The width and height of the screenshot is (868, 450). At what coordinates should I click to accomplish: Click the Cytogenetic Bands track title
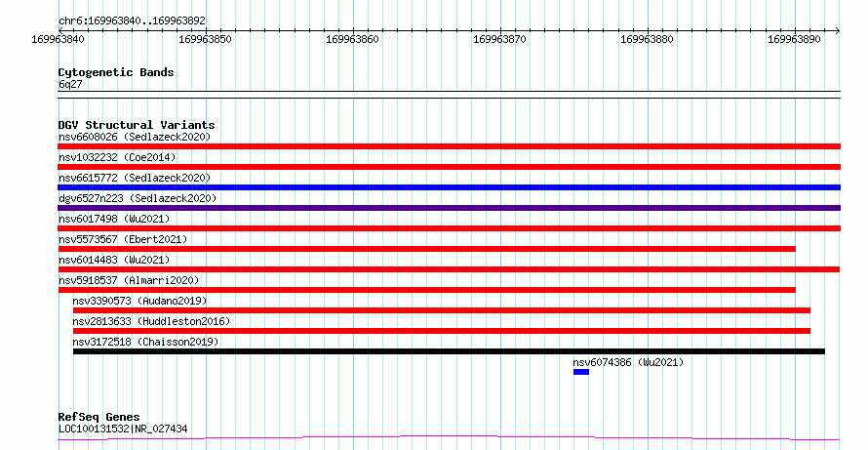[x=116, y=72]
